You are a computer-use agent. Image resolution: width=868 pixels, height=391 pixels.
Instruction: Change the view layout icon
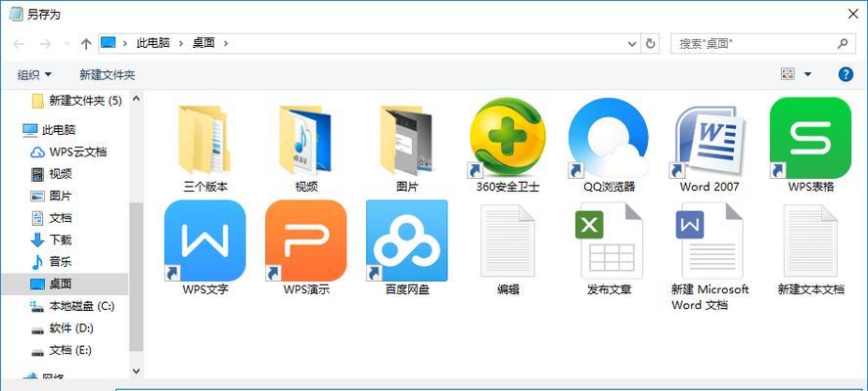pos(787,74)
